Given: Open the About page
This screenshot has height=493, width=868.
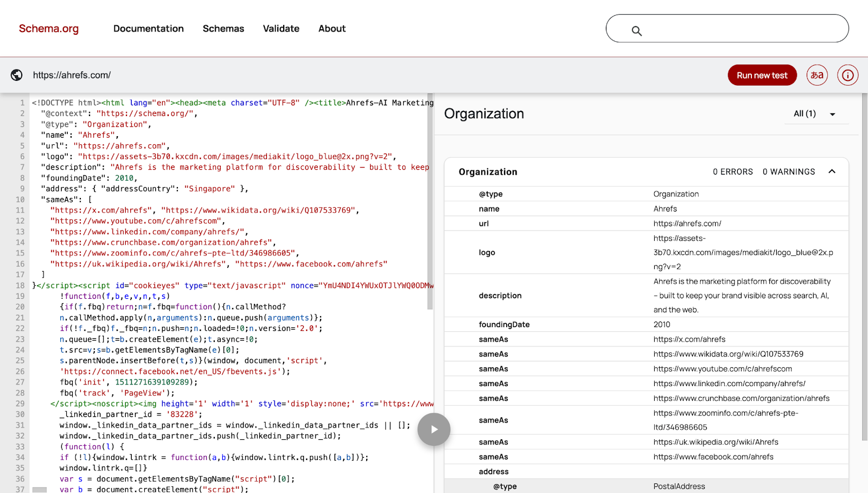Looking at the screenshot, I should (331, 28).
